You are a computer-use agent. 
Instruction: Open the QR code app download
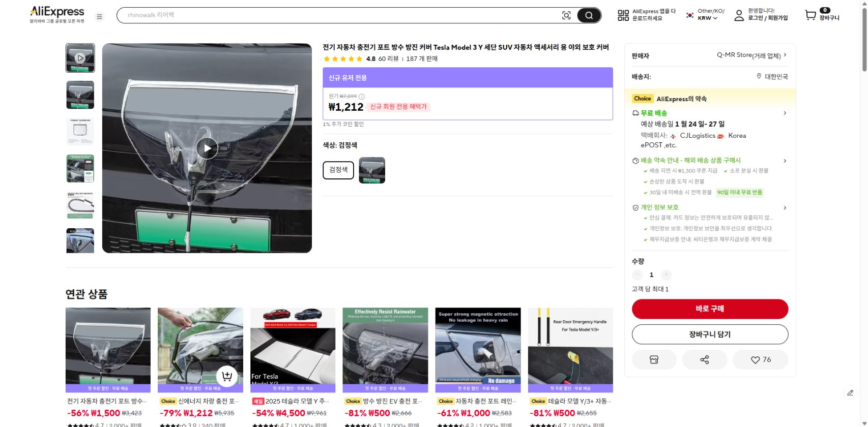click(x=623, y=15)
